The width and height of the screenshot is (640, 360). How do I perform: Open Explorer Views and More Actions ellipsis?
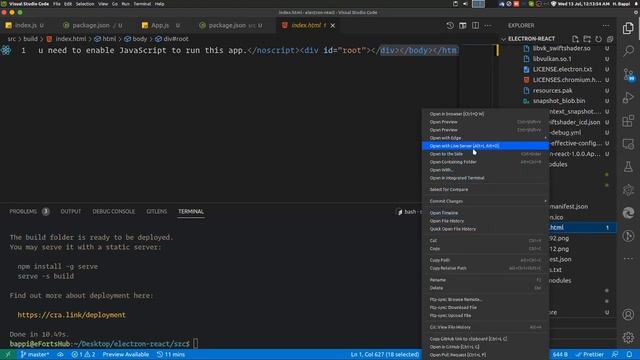pos(606,25)
